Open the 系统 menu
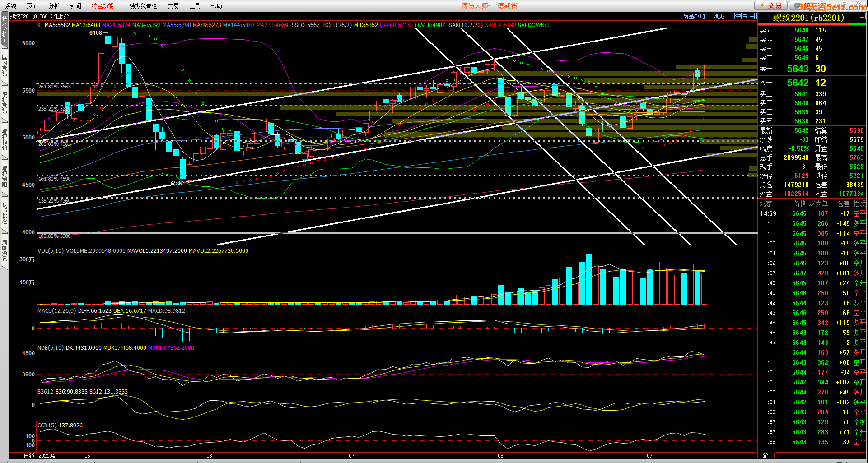This screenshot has width=868, height=463. point(11,6)
